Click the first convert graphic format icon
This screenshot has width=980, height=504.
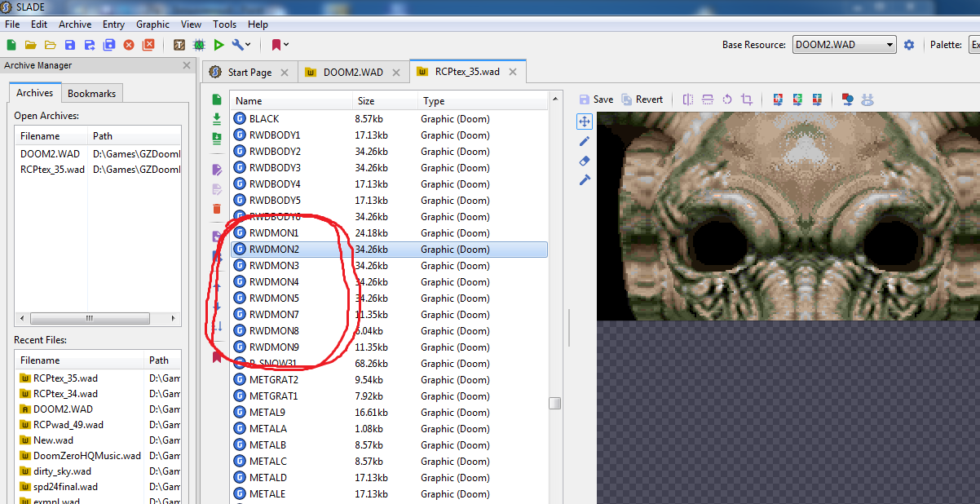[778, 99]
